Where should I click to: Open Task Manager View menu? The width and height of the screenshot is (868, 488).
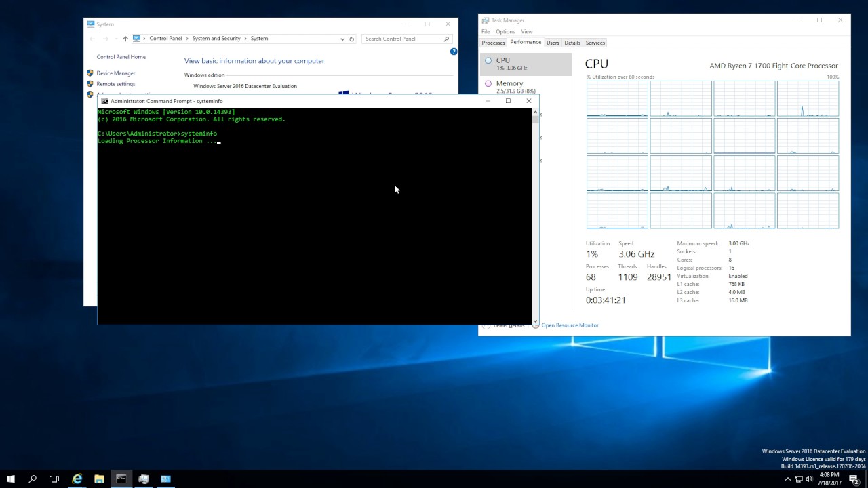pyautogui.click(x=526, y=32)
